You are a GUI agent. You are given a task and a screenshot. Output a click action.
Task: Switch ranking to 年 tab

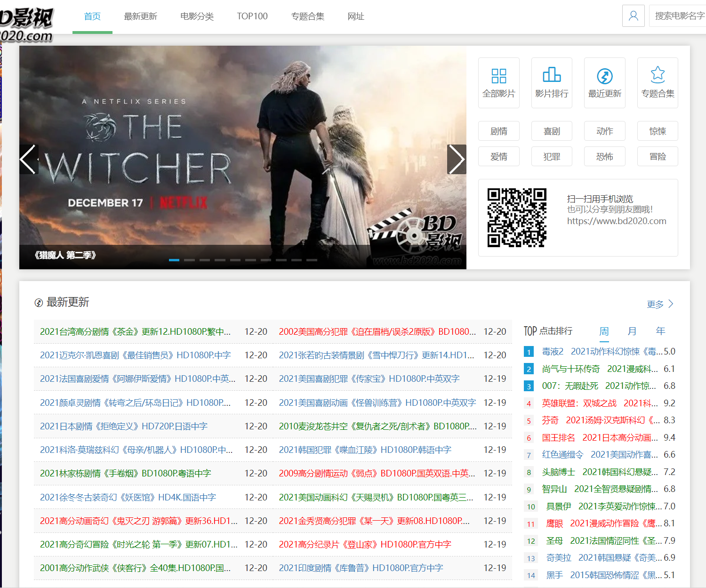coord(660,331)
